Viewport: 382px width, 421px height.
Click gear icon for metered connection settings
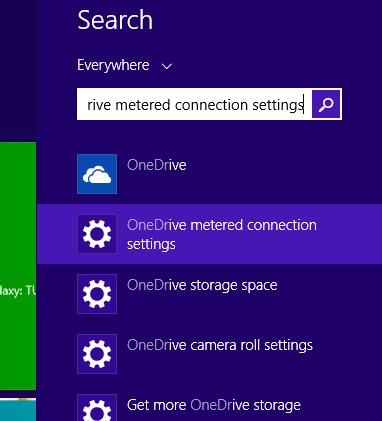97,234
